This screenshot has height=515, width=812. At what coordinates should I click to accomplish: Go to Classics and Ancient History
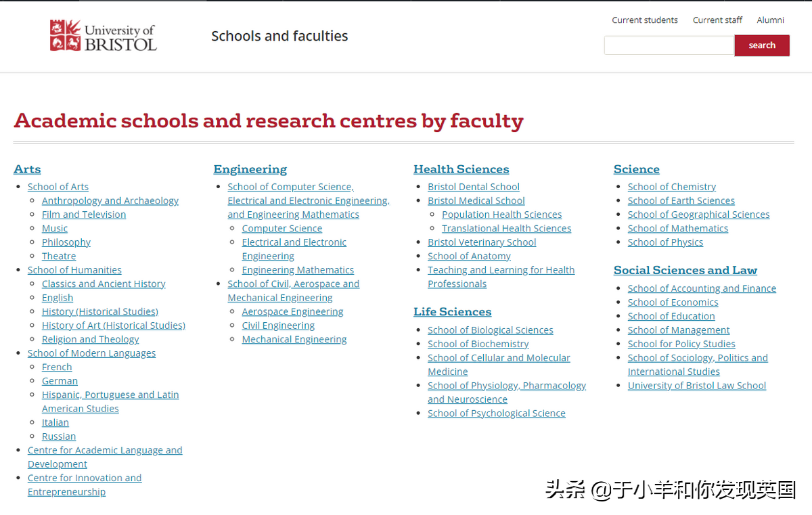(104, 284)
